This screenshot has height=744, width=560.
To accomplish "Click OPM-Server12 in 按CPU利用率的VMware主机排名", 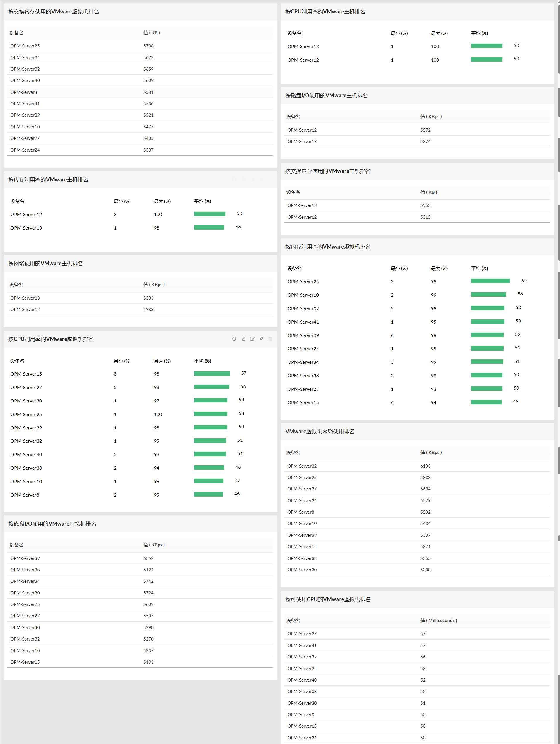I will tap(303, 60).
